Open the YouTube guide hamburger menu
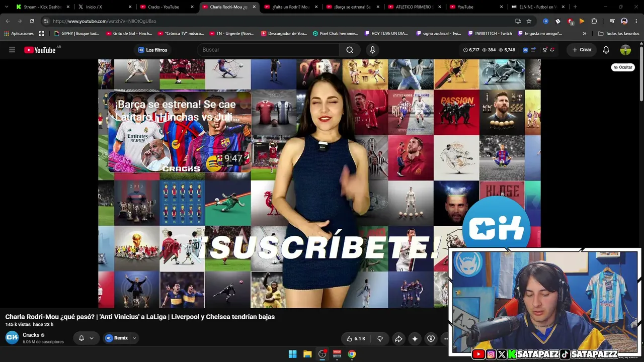 tap(12, 50)
